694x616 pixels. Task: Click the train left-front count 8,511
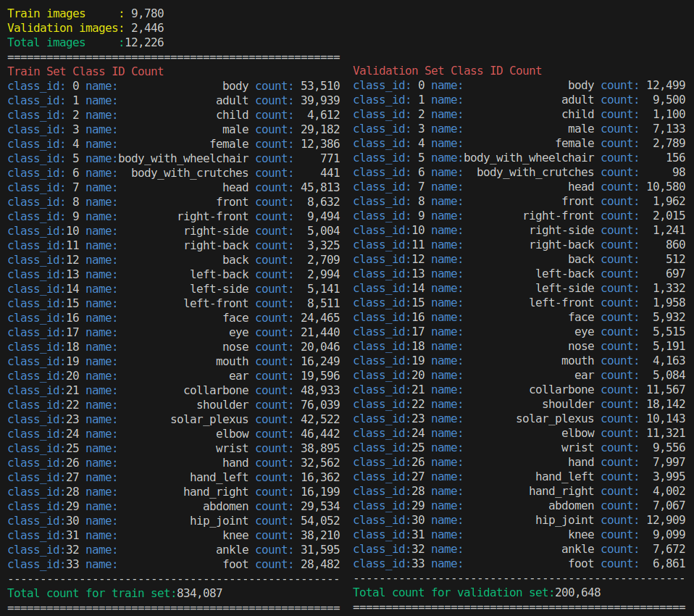pyautogui.click(x=324, y=304)
